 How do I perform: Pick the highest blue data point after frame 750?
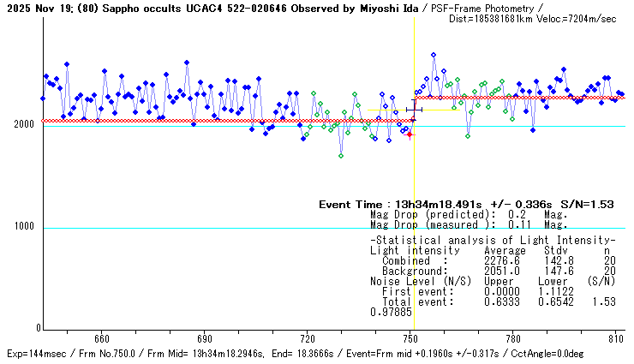tap(434, 55)
